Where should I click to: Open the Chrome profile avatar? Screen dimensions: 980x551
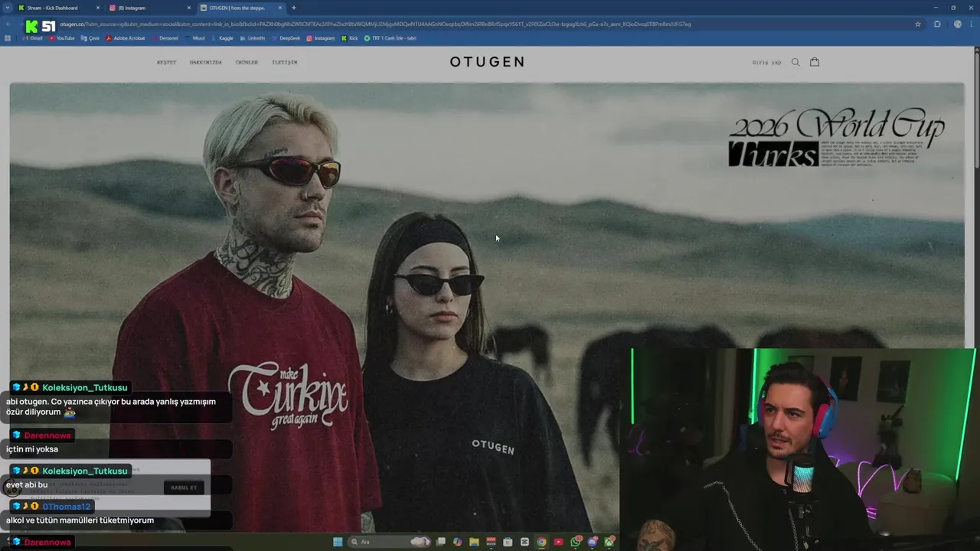(x=957, y=24)
